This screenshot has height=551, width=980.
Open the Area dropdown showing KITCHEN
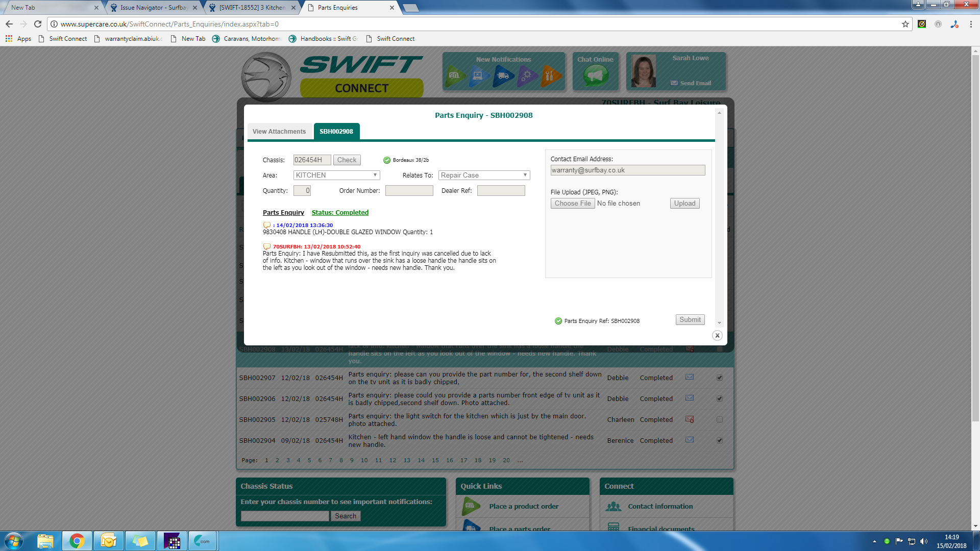(337, 175)
